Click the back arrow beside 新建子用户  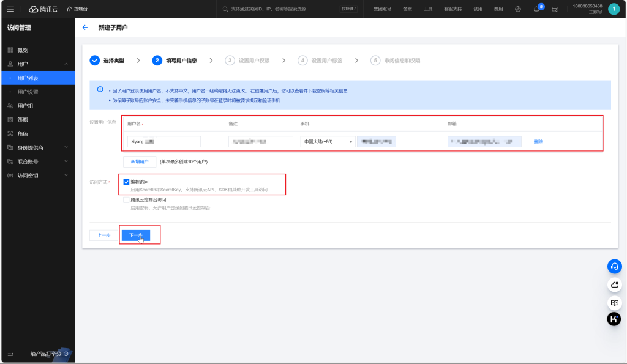pyautogui.click(x=85, y=28)
